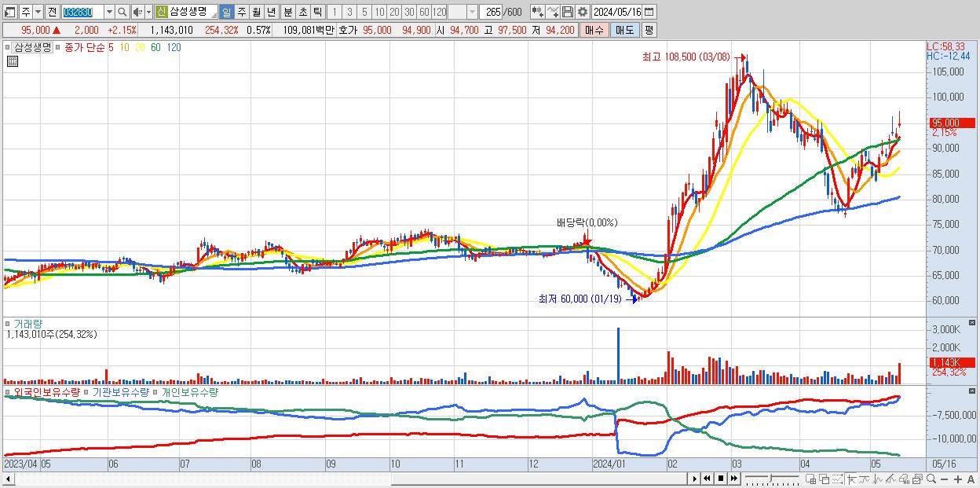Click the minus zoom-out icon in bottom toolbar

[944, 478]
